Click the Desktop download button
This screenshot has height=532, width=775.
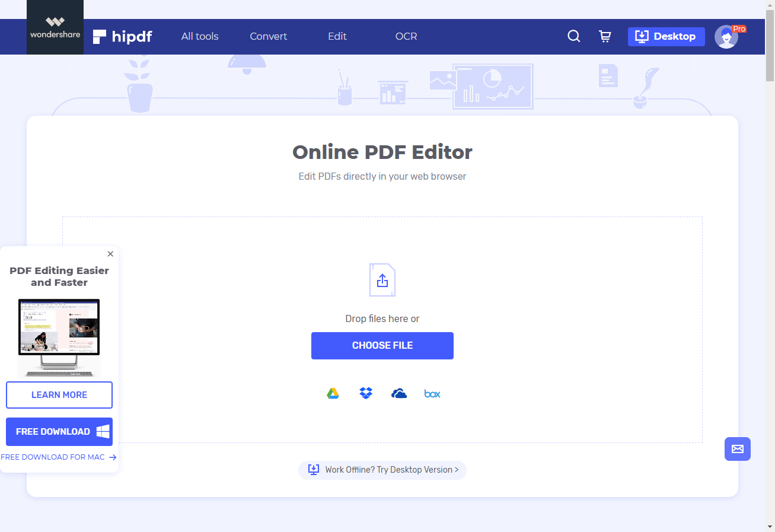(x=666, y=37)
